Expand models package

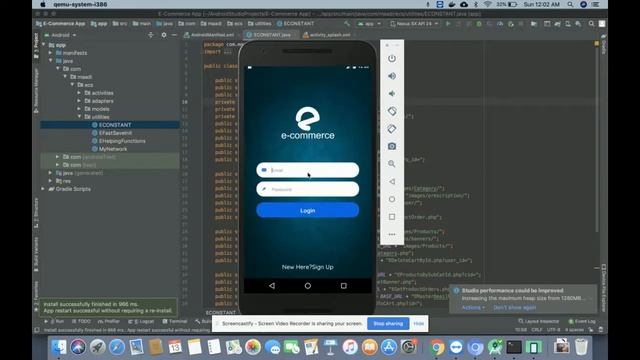(79, 109)
